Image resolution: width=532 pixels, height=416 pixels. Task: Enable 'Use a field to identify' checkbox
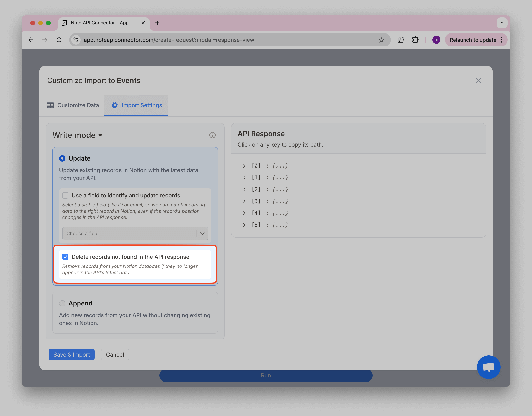65,195
